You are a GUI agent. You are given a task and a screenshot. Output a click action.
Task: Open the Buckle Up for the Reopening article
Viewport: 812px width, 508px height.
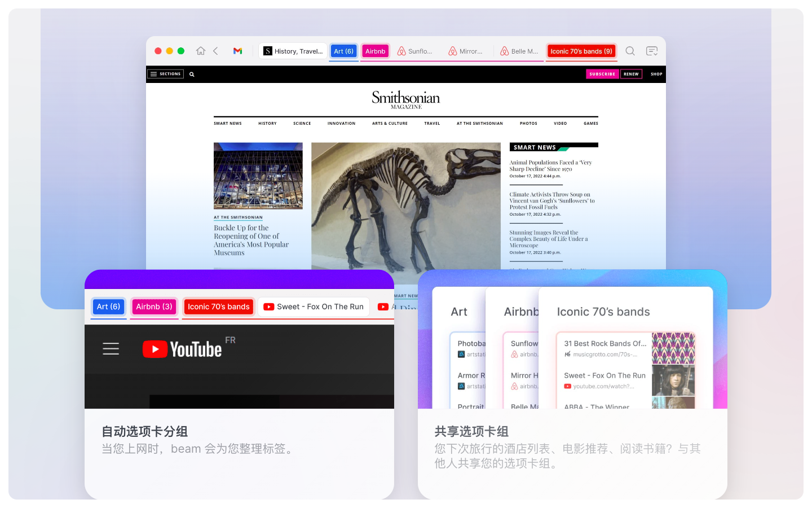tap(251, 240)
